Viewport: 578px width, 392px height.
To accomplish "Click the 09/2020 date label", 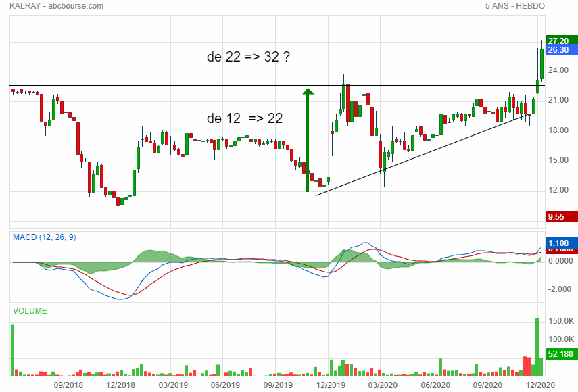I will (487, 385).
